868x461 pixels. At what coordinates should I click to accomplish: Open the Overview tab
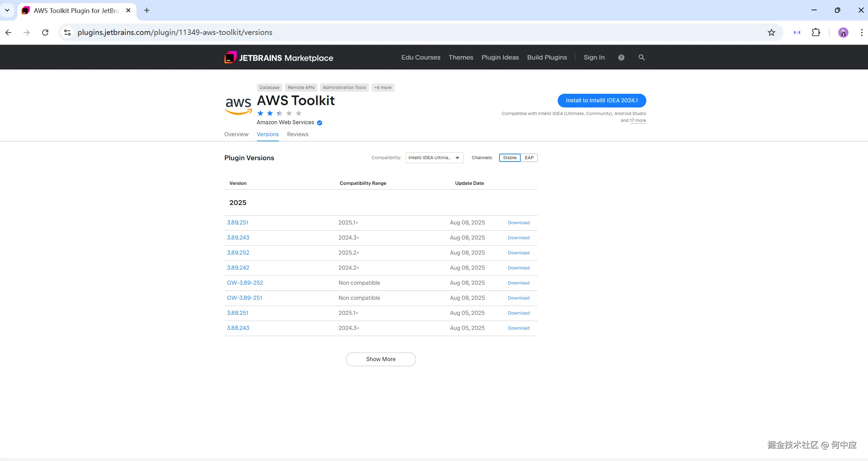click(x=236, y=135)
